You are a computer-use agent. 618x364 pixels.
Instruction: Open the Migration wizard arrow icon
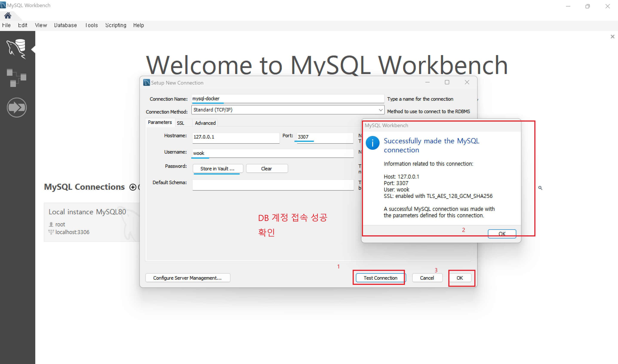16,107
